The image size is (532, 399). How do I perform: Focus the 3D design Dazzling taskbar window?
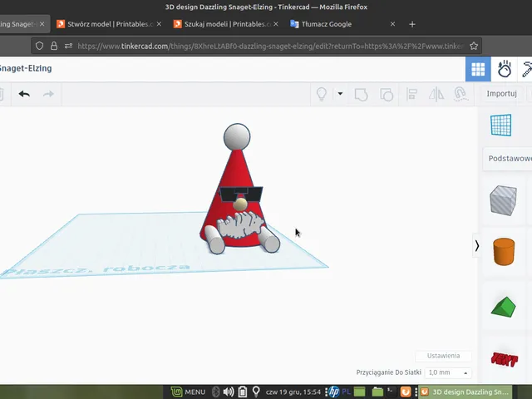[x=465, y=392]
